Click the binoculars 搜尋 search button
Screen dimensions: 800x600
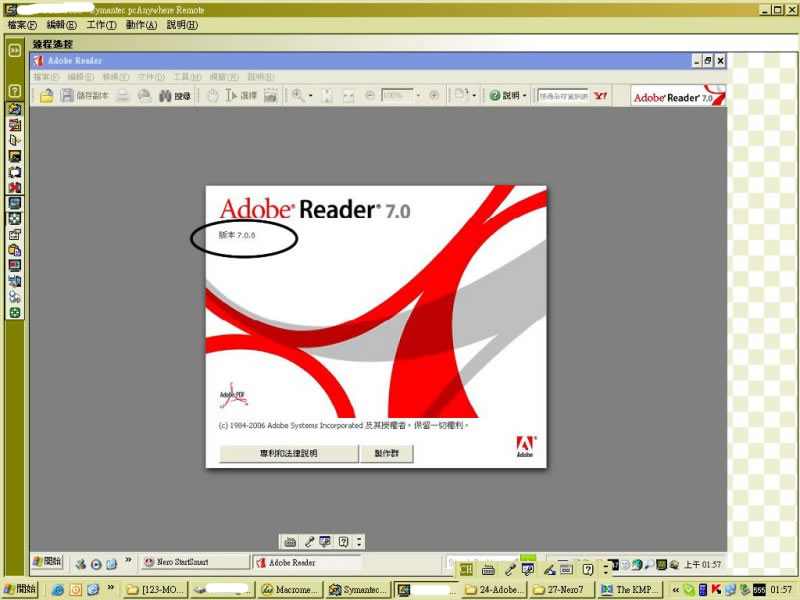tap(174, 95)
